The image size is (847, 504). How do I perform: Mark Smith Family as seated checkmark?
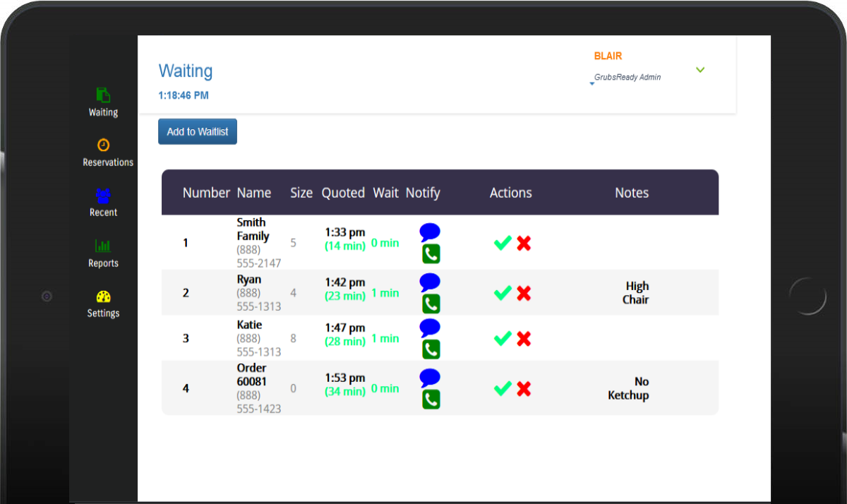pyautogui.click(x=503, y=244)
